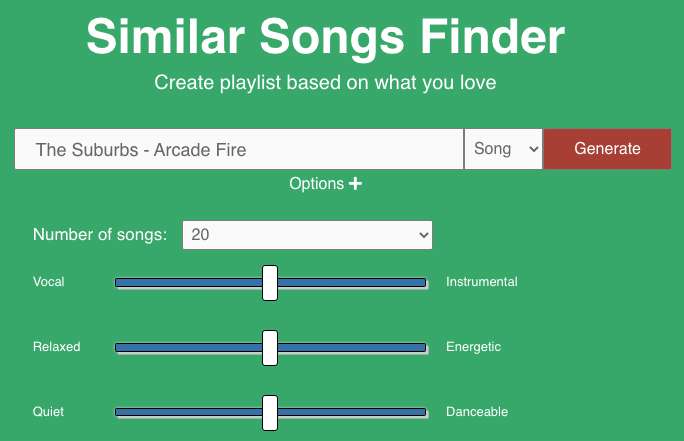Click the plus icon beside Options
This screenshot has height=441, width=684.
(355, 184)
